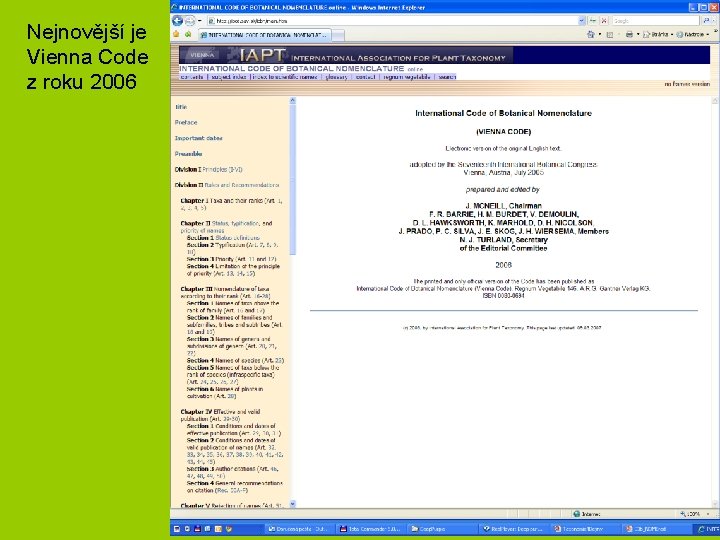Image resolution: width=720 pixels, height=540 pixels.
Task: Switch to the Outlook inbox taskbar button
Action: [x=299, y=529]
